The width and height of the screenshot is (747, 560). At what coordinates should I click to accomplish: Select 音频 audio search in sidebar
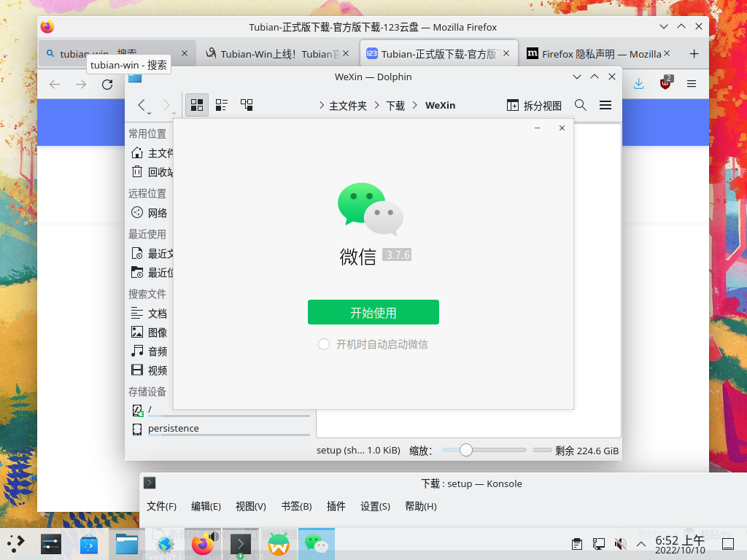[x=149, y=351]
